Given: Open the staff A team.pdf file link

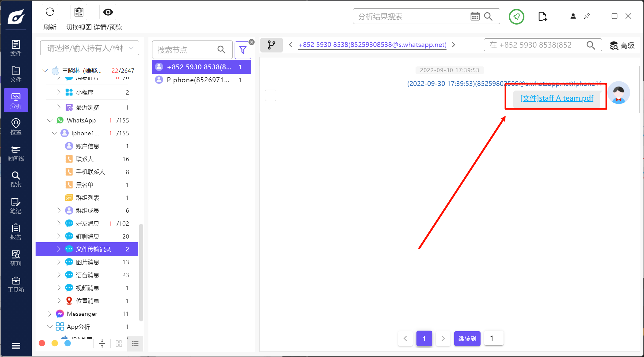Looking at the screenshot, I should coord(557,98).
